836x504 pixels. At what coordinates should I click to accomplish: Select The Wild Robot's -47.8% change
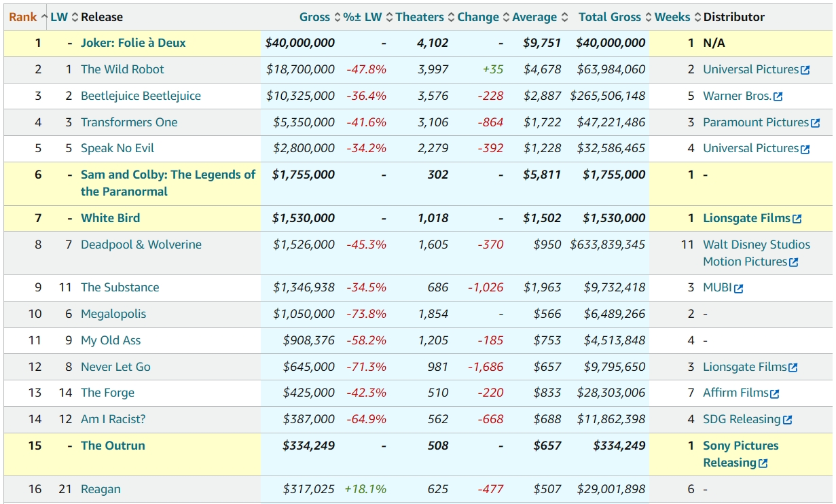click(366, 69)
